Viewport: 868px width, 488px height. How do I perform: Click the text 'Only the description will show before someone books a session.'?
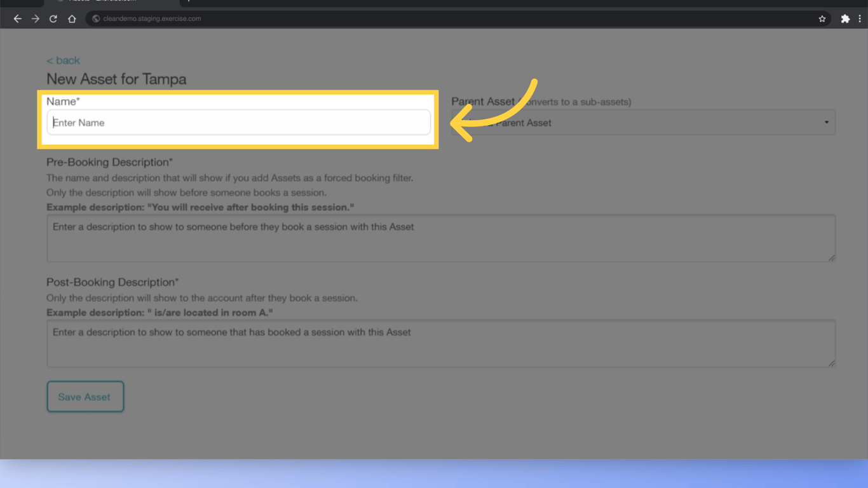[187, 193]
